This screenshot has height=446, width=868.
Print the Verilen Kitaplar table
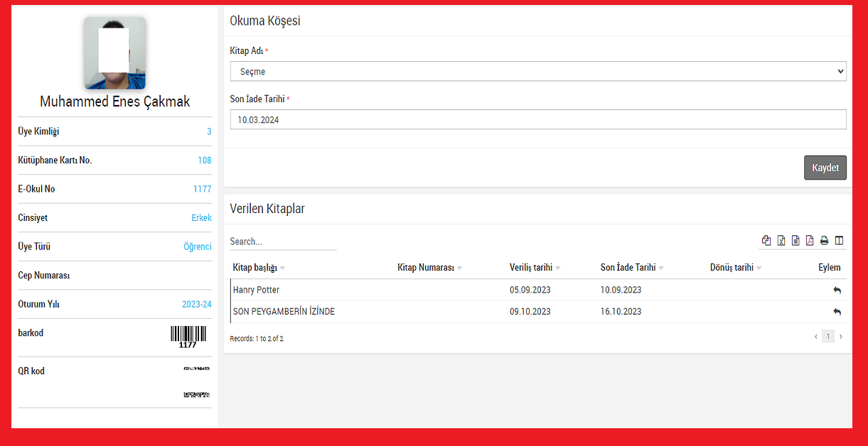825,241
